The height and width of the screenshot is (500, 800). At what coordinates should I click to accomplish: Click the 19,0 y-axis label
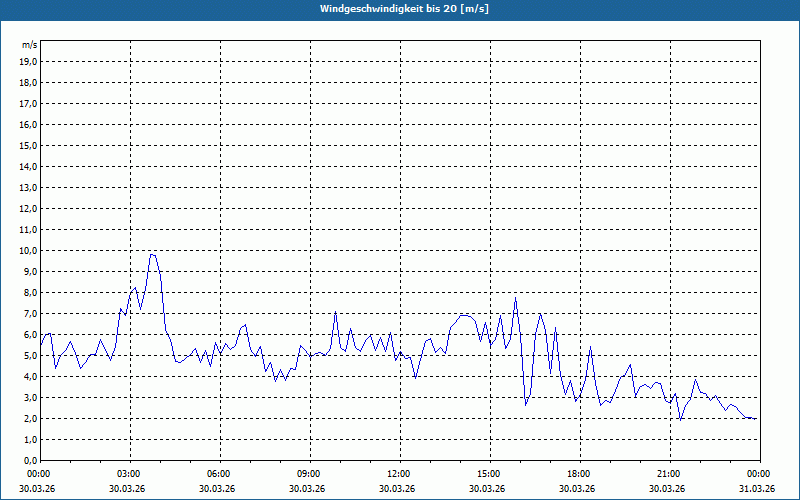[29, 62]
